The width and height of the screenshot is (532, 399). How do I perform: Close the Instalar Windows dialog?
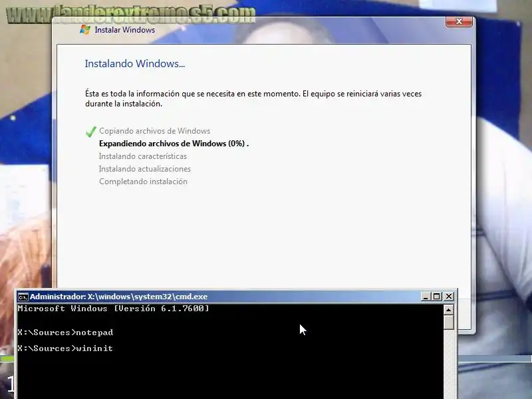pos(459,21)
